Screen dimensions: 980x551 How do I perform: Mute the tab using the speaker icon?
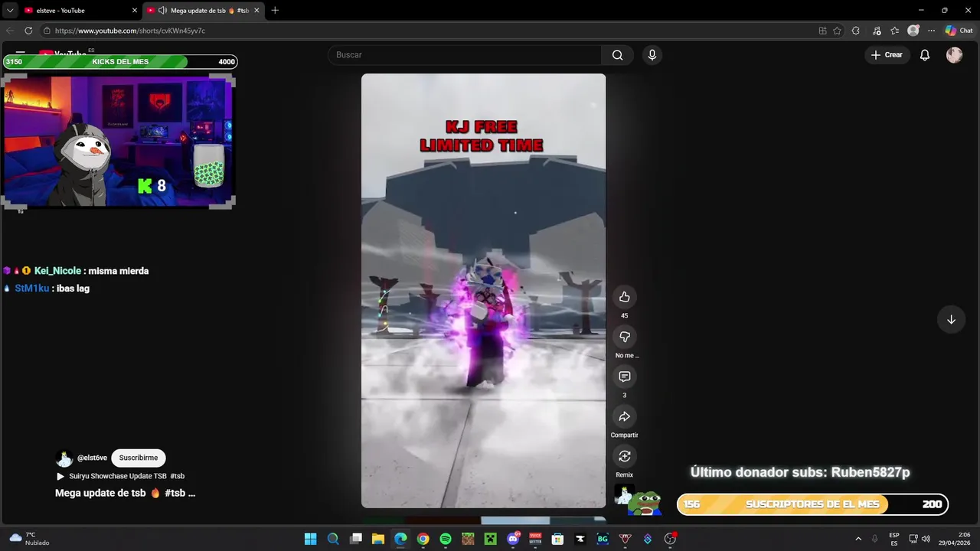(x=162, y=10)
